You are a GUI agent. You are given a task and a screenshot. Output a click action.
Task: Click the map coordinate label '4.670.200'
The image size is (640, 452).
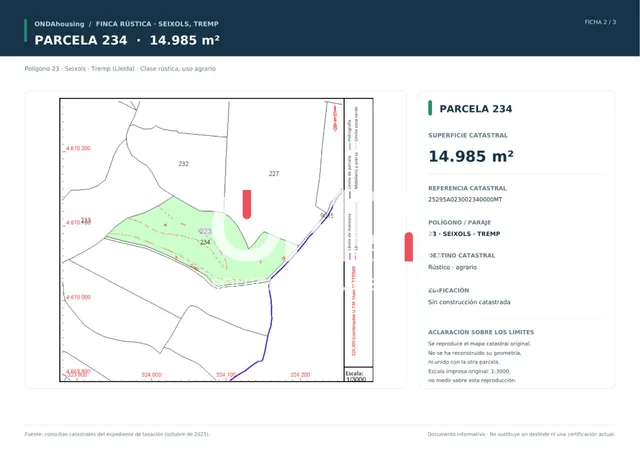(78, 148)
